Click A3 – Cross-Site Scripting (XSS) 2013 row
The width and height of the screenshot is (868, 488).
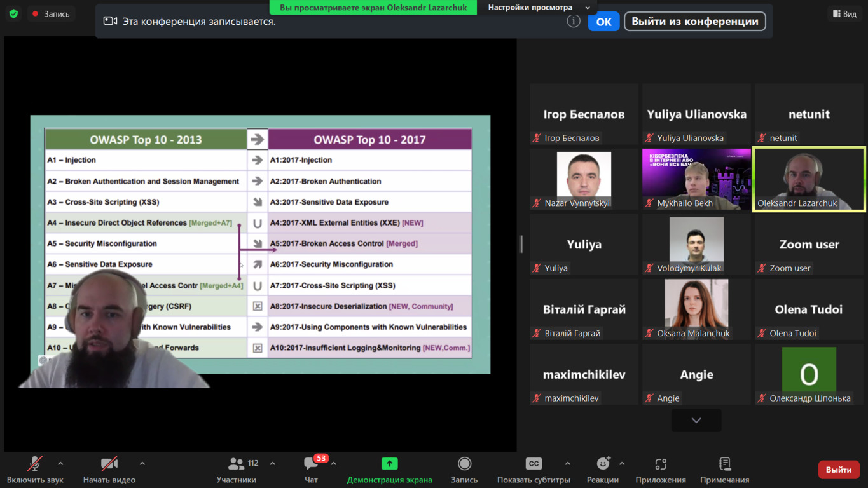point(146,202)
